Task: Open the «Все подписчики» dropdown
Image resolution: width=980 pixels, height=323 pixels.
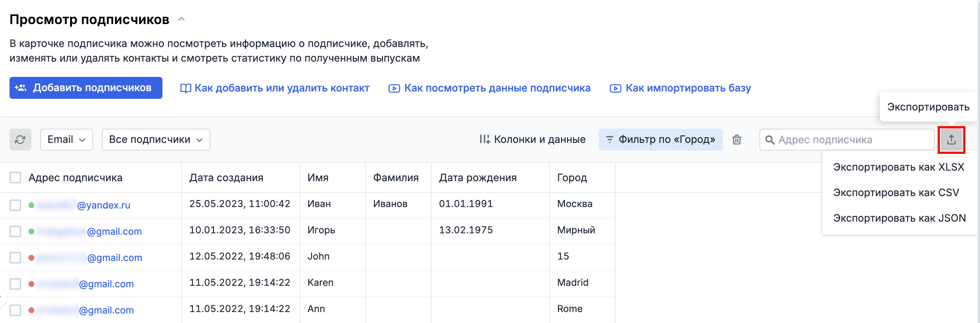Action: click(x=156, y=140)
